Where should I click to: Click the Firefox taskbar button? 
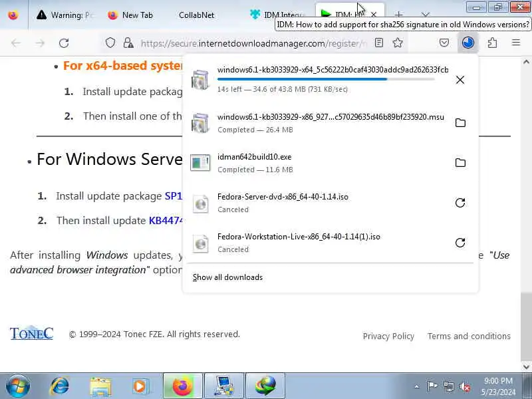coord(182,386)
